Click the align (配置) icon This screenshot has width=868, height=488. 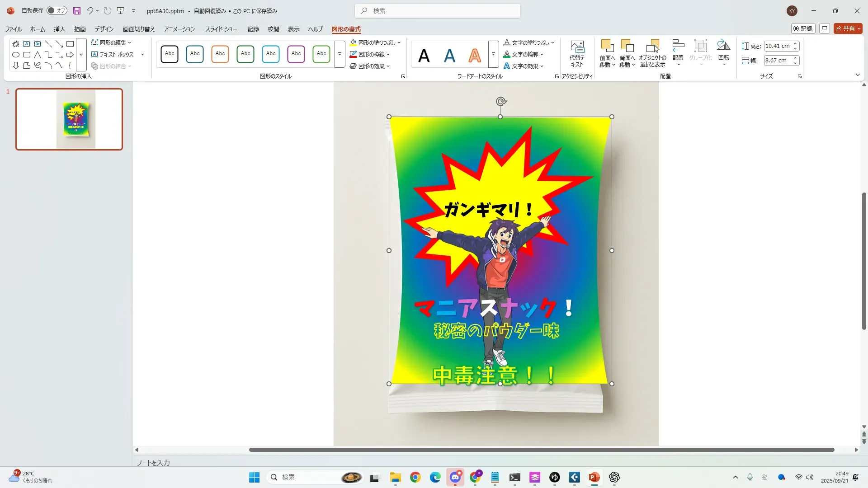678,46
